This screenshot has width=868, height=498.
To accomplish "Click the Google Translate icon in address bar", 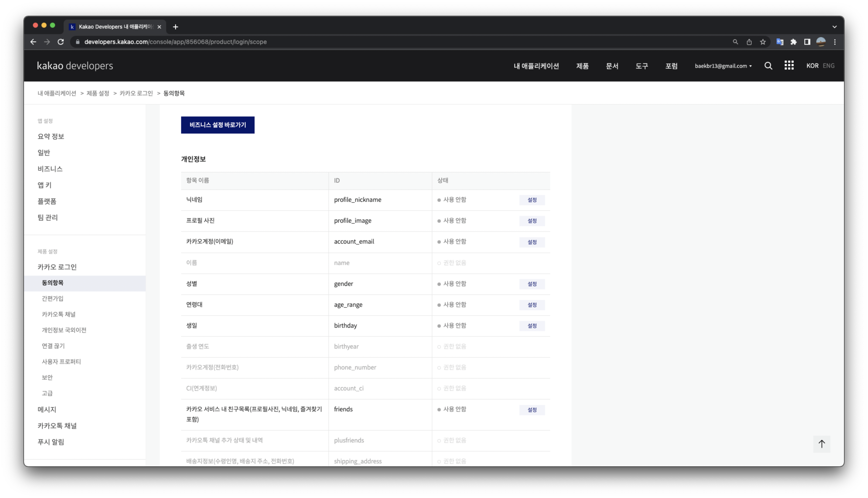I will [780, 42].
